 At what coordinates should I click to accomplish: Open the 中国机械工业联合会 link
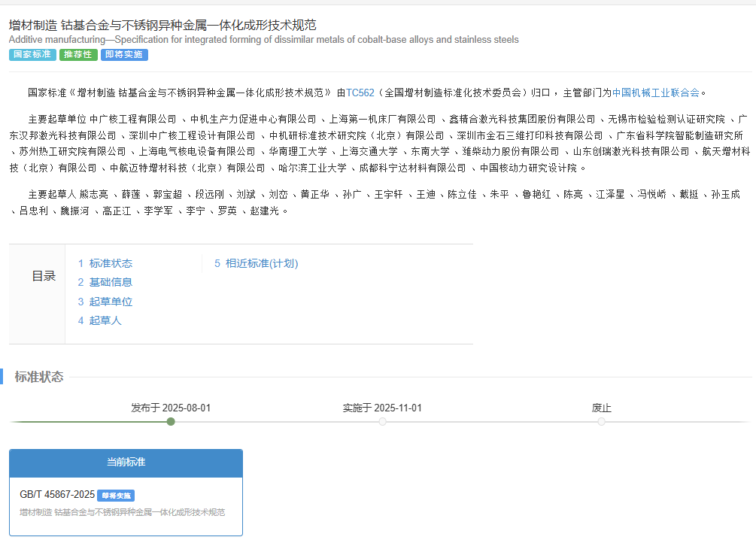(656, 93)
